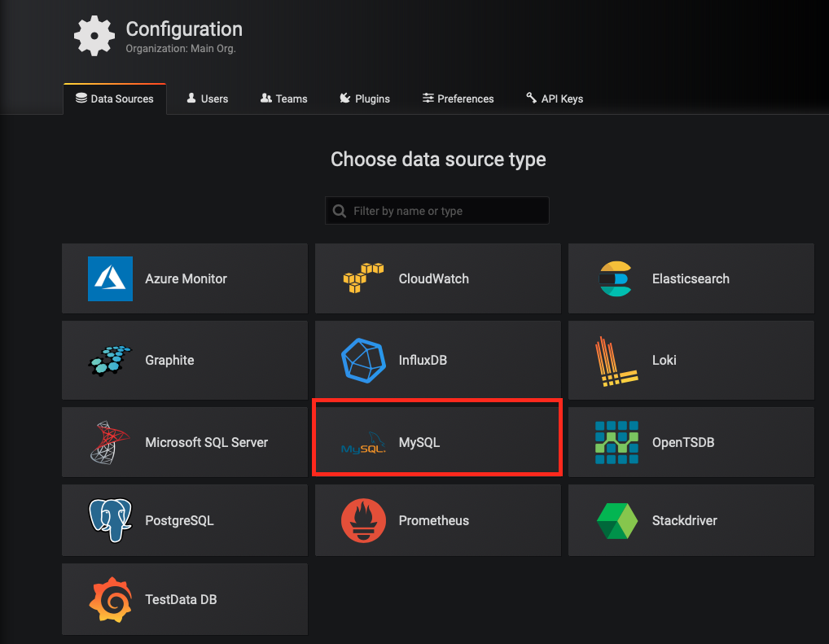The height and width of the screenshot is (644, 829).
Task: Click the PostgreSQL elephant icon
Action: tap(110, 520)
